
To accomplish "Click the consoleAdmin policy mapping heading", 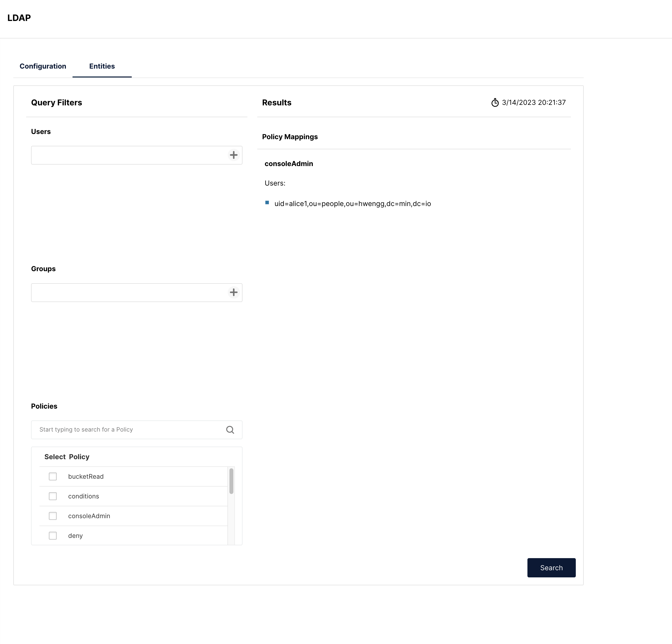I will pos(289,164).
